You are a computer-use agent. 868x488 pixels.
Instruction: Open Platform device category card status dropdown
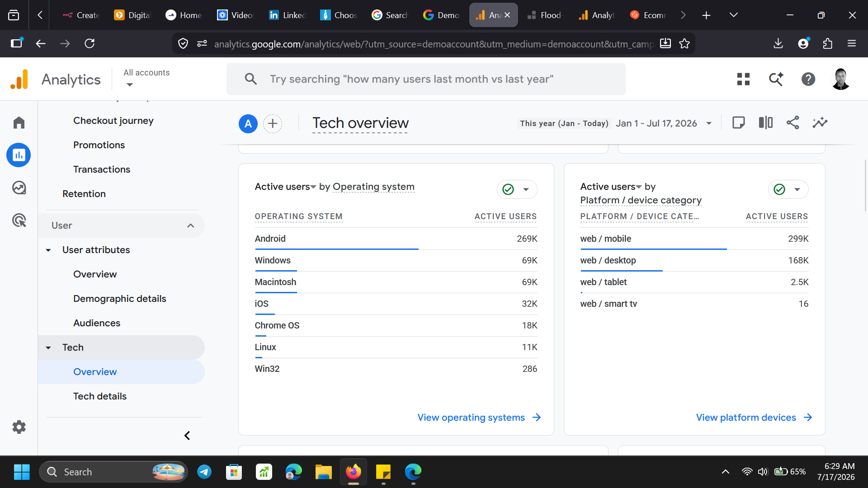point(788,189)
